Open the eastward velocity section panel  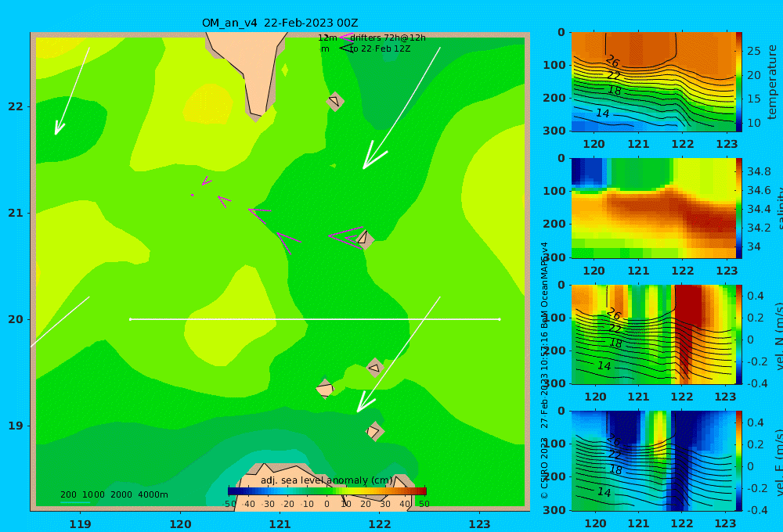tap(653, 461)
